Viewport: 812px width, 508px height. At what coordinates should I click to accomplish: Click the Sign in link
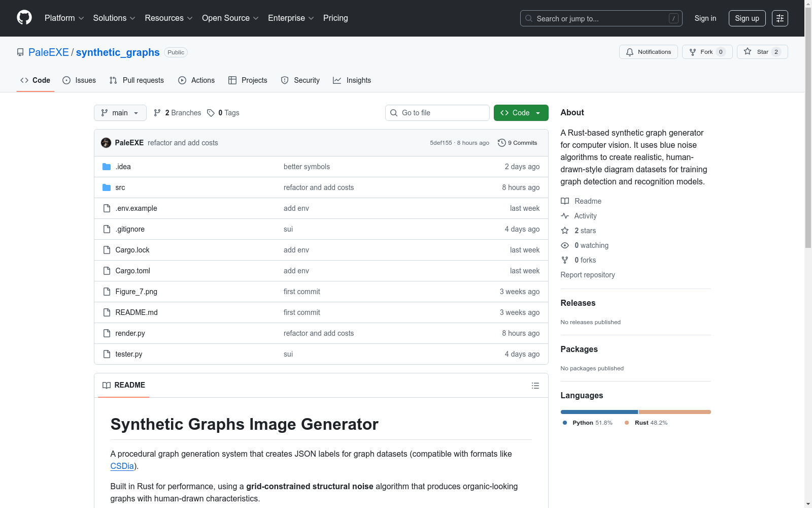[705, 18]
